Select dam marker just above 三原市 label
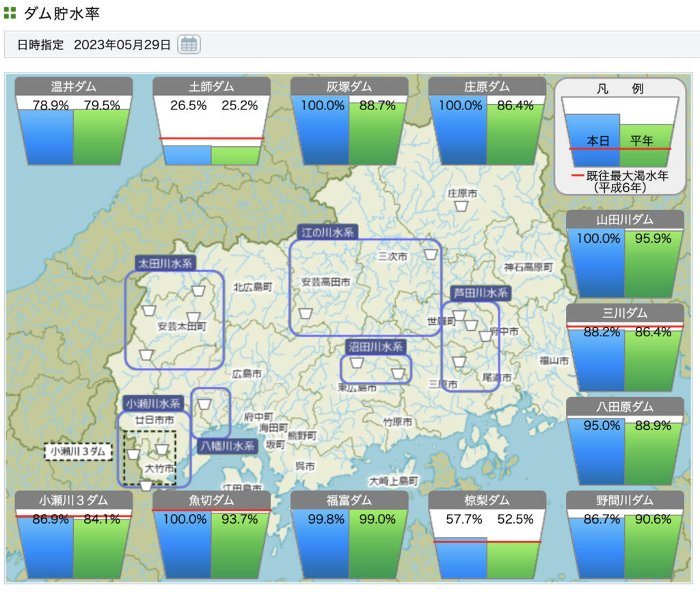This screenshot has width=700, height=592. 459,362
